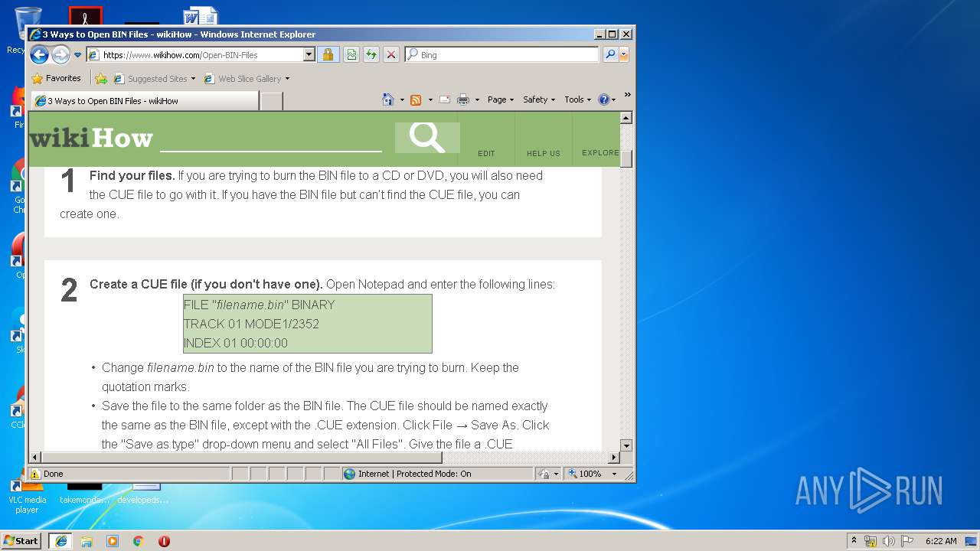The height and width of the screenshot is (551, 980).
Task: Click the horizontal scrollbar left arrow
Action: pyautogui.click(x=35, y=458)
